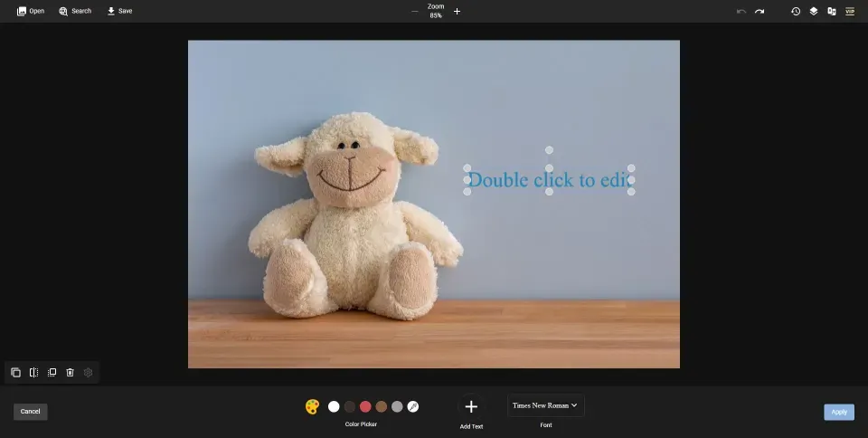Flip the selected object horizontally
The image size is (868, 438).
pos(33,373)
